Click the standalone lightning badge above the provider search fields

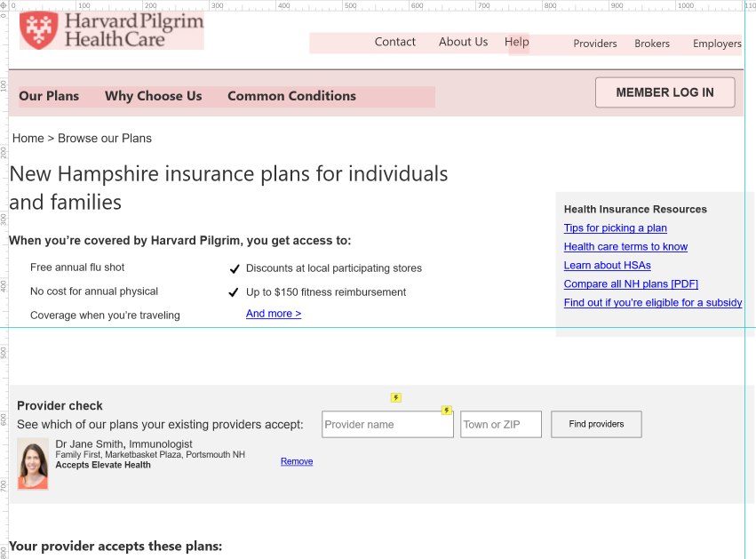pyautogui.click(x=396, y=397)
